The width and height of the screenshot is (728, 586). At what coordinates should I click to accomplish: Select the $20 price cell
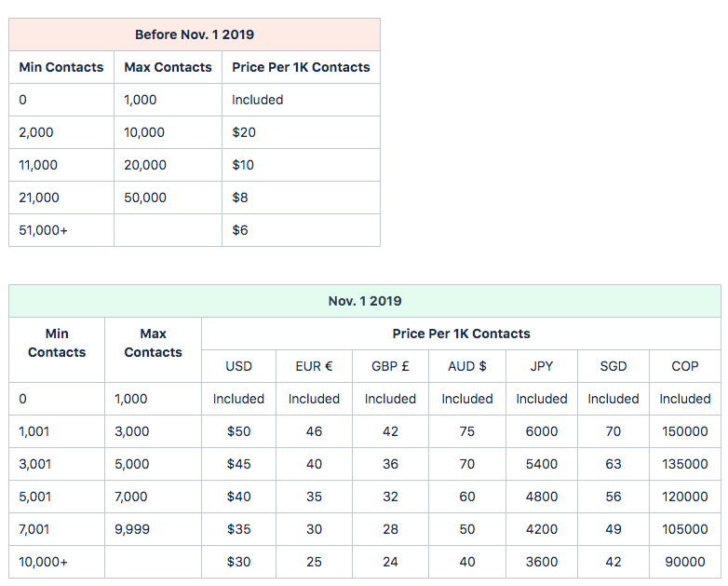(244, 132)
